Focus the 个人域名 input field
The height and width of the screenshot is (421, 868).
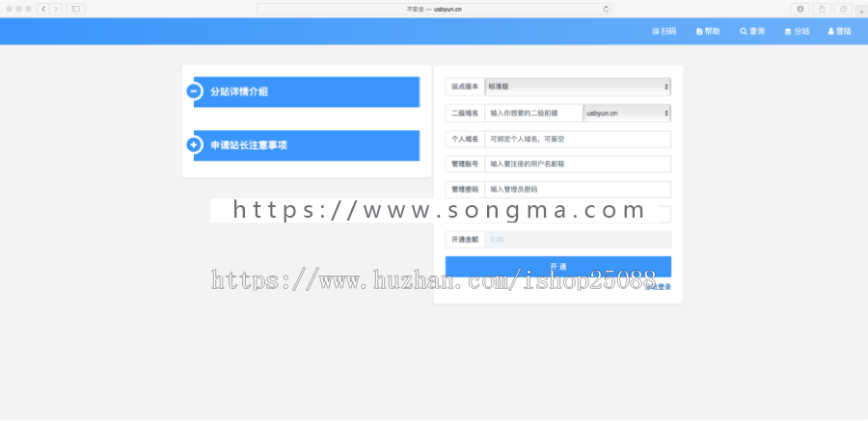(578, 140)
